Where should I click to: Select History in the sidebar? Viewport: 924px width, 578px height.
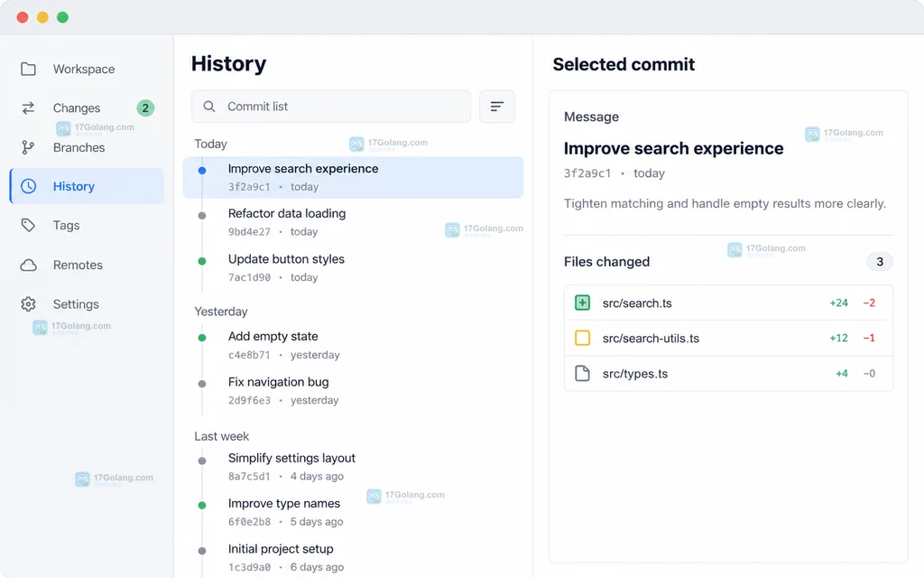pos(87,186)
